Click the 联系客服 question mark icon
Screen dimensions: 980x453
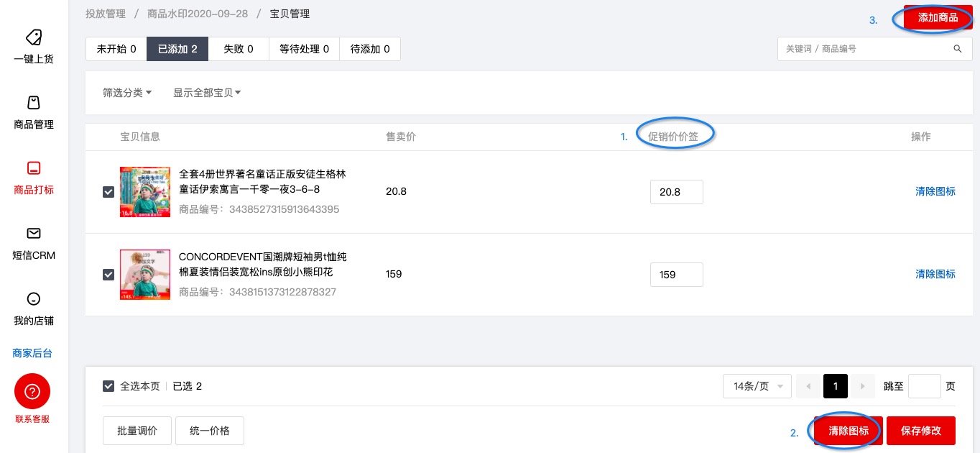[x=32, y=392]
